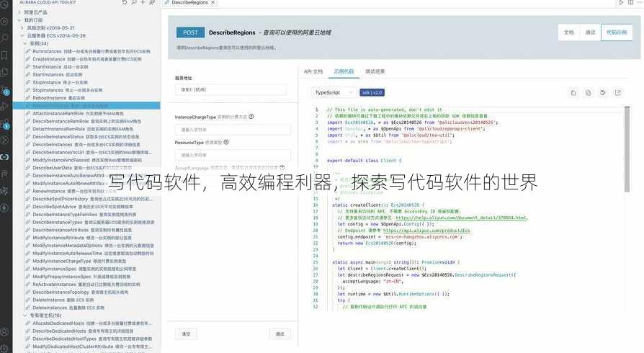Close the DescribeRegions editor tab
The image size is (644, 353).
tap(213, 2)
